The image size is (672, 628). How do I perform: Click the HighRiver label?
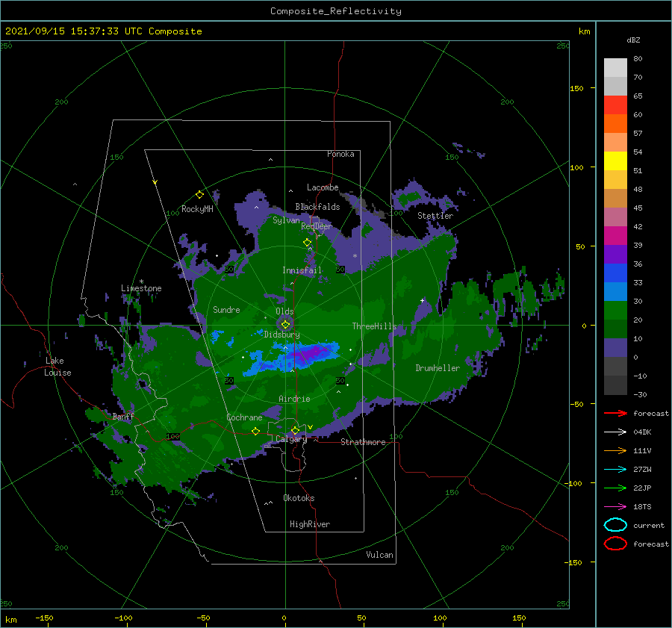310,524
